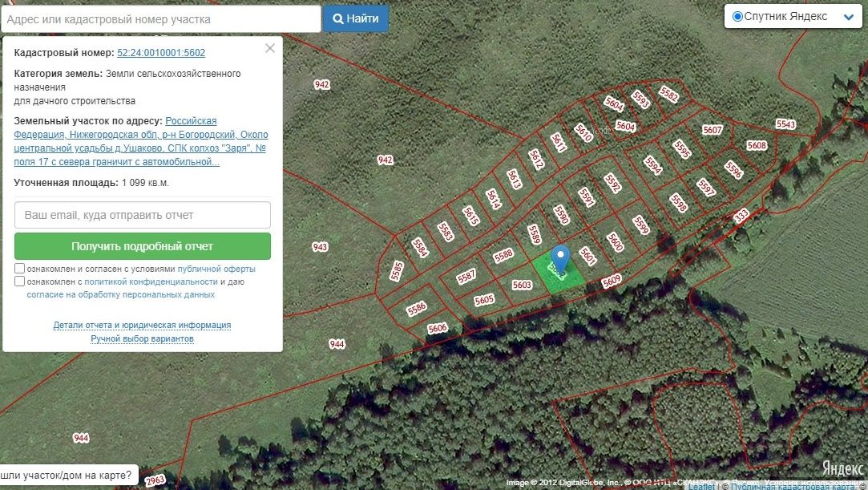The height and width of the screenshot is (490, 868).
Task: Select plot 5599 on the map
Action: [x=641, y=225]
